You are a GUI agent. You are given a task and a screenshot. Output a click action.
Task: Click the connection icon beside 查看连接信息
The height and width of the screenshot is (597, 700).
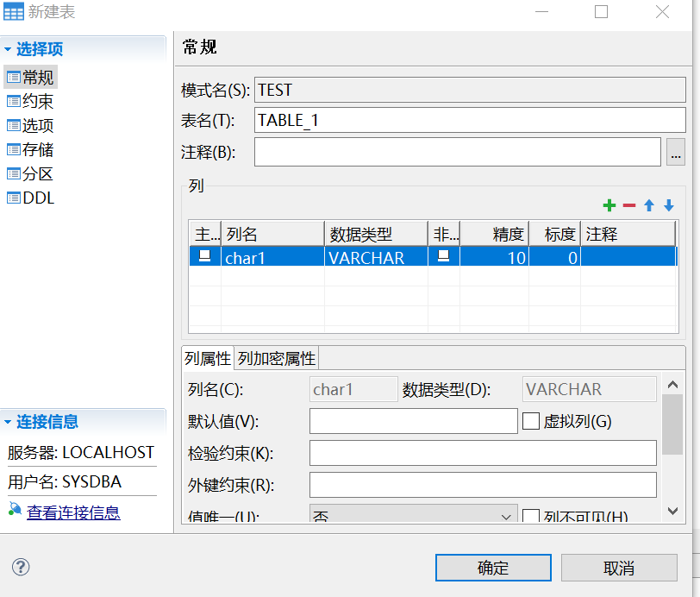15,509
